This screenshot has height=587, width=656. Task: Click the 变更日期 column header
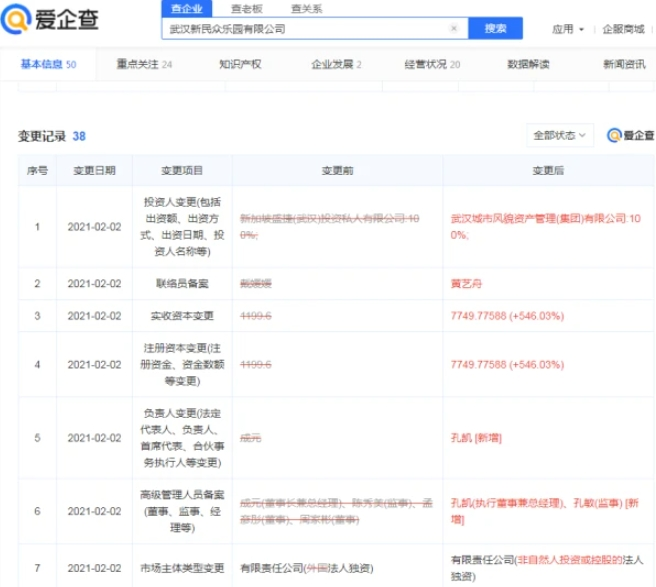[x=95, y=170]
